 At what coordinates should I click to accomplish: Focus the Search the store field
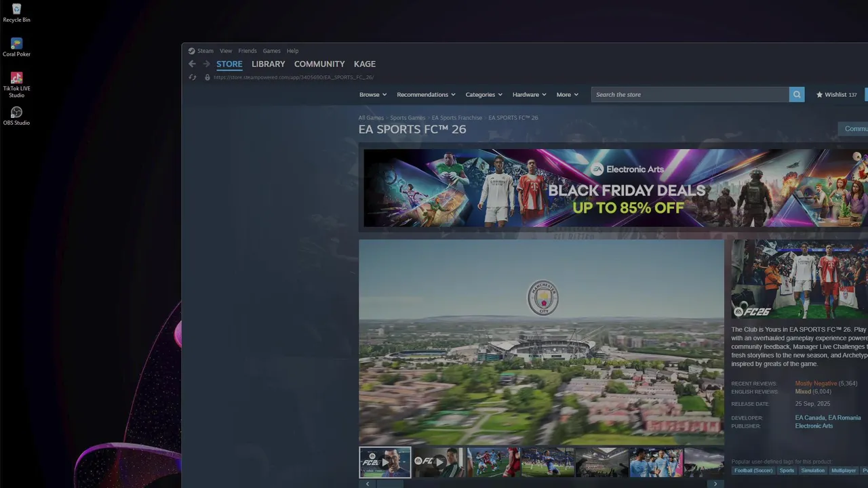pos(690,95)
